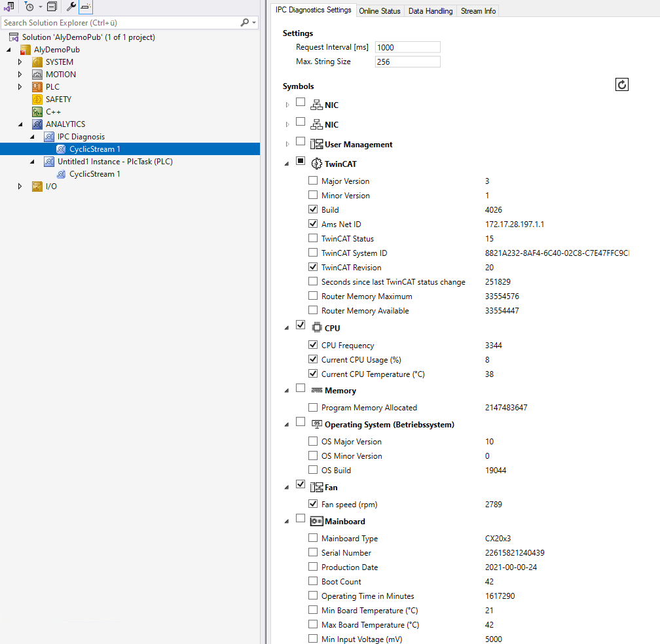Viewport: 660px width, 644px height.
Task: Open the Data Handling tab
Action: click(x=430, y=10)
